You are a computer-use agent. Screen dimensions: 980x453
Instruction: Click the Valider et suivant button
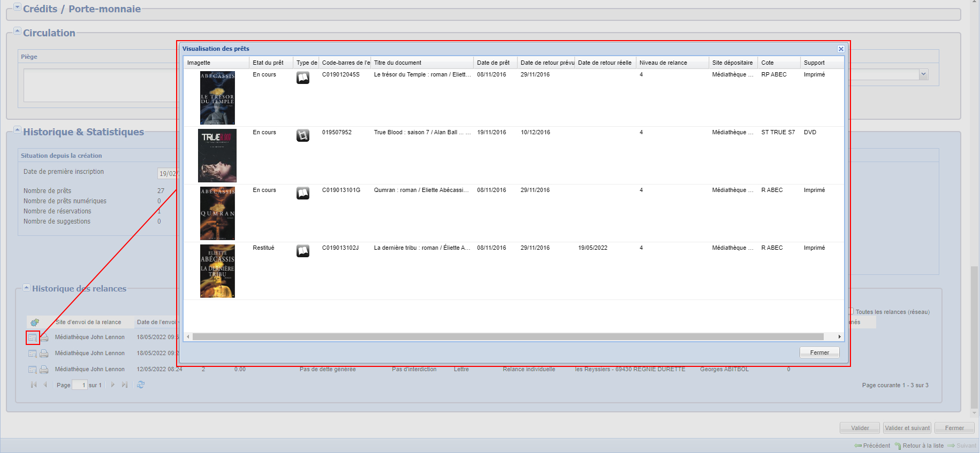click(907, 428)
